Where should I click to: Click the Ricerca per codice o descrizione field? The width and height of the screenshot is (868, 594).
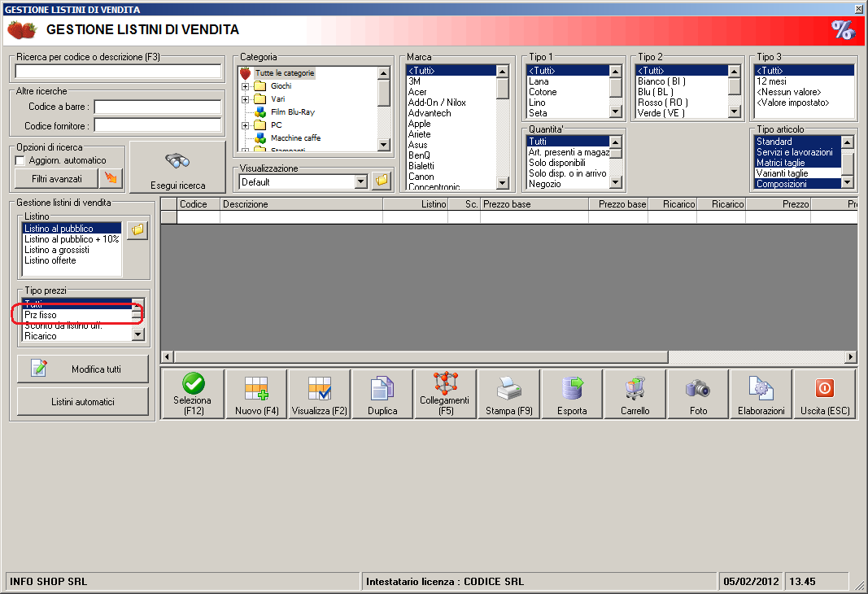pos(118,72)
